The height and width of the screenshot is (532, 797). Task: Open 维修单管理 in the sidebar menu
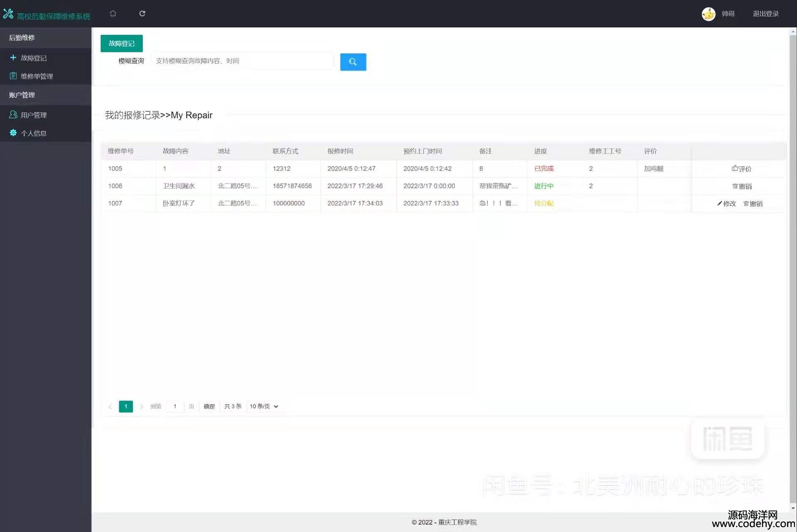point(37,76)
